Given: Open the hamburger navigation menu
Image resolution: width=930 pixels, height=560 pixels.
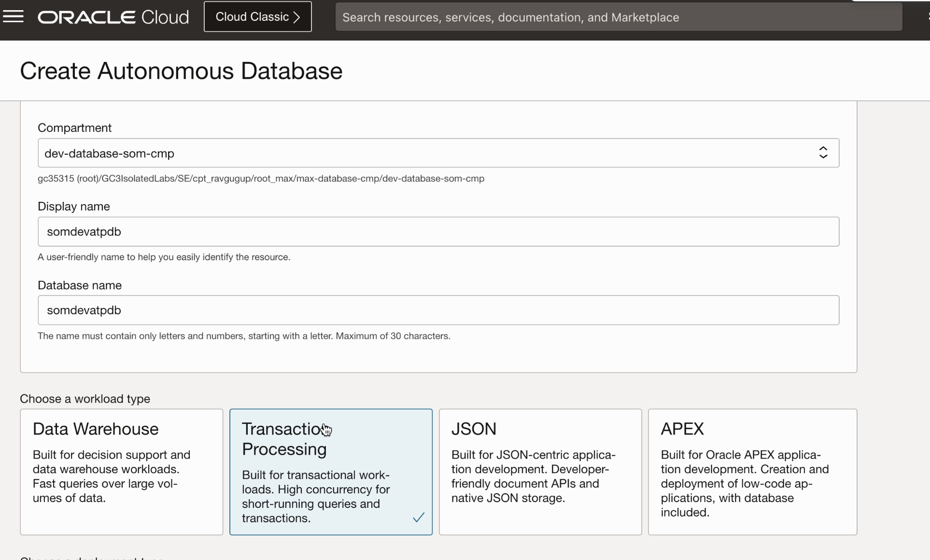Looking at the screenshot, I should click(x=13, y=17).
